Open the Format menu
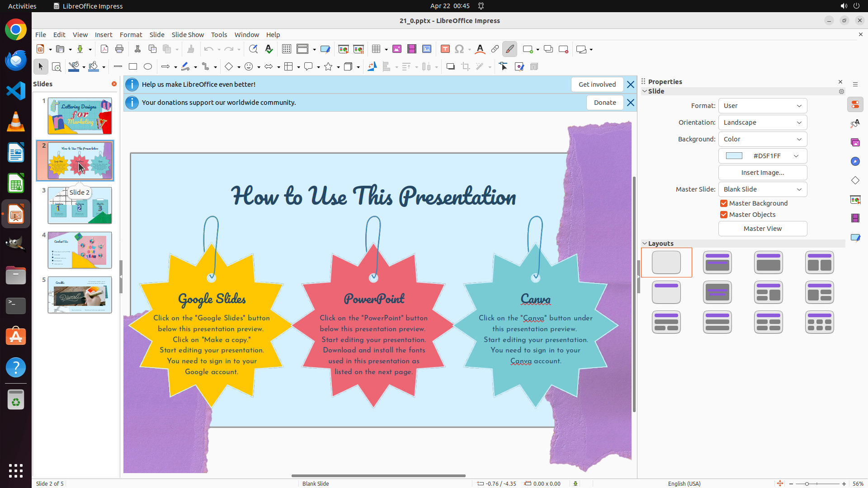 pyautogui.click(x=131, y=35)
